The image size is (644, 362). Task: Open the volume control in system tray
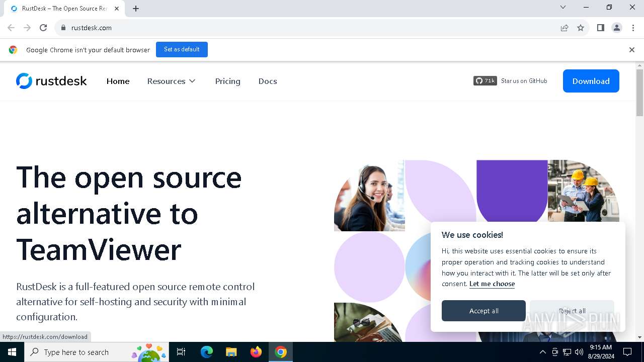coord(579,352)
